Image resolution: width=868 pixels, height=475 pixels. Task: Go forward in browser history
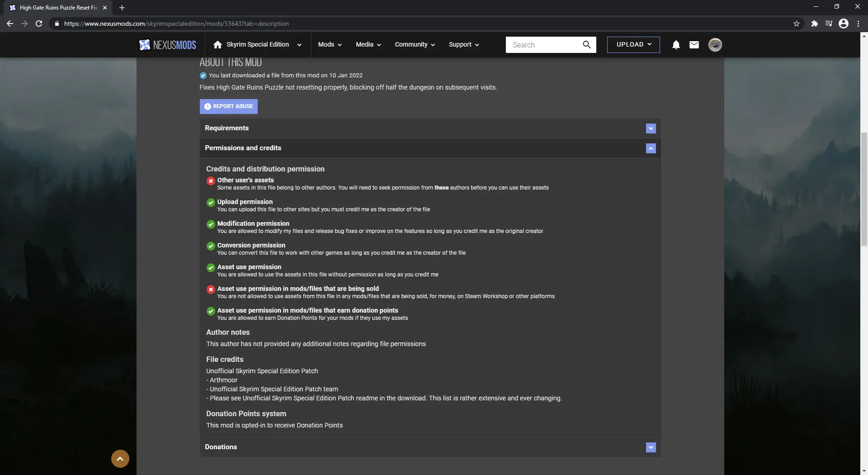click(x=24, y=24)
